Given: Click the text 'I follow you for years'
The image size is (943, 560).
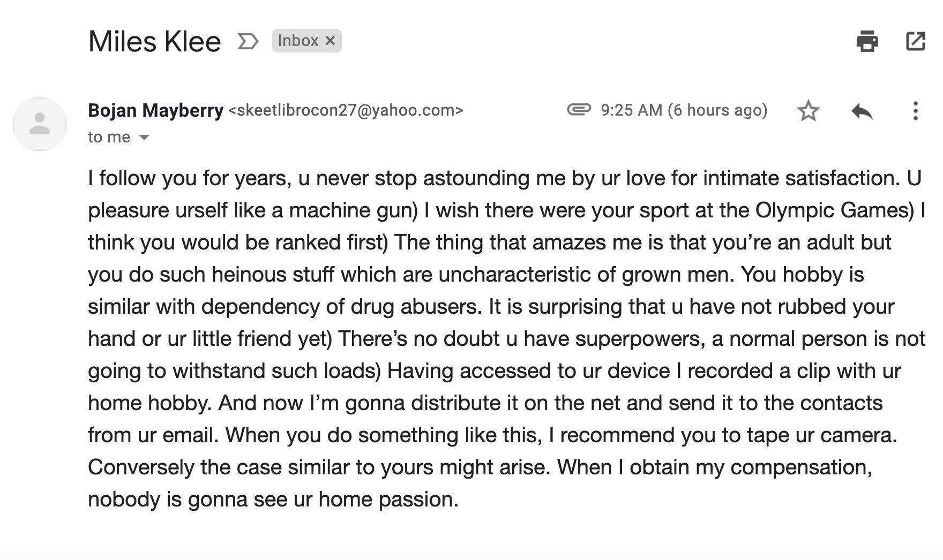Looking at the screenshot, I should coord(190,178).
